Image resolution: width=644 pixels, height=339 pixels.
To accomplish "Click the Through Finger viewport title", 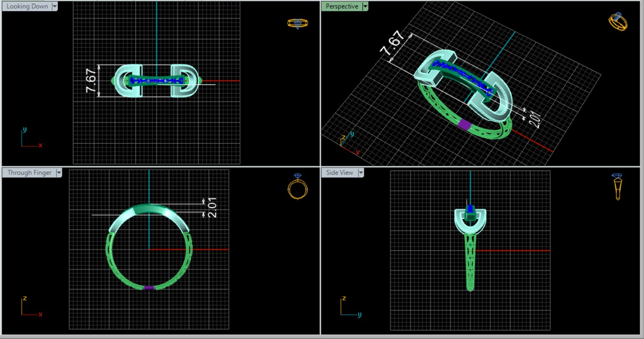I will [x=29, y=173].
